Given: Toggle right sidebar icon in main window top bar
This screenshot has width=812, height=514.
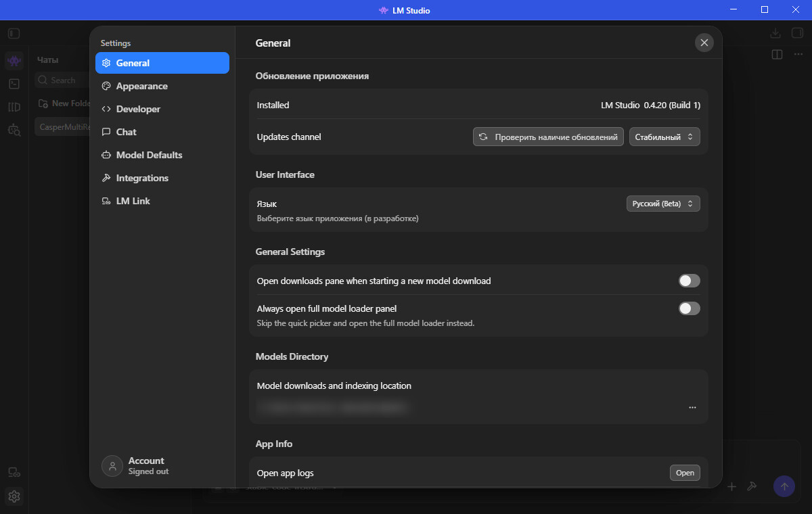Looking at the screenshot, I should coord(797,33).
